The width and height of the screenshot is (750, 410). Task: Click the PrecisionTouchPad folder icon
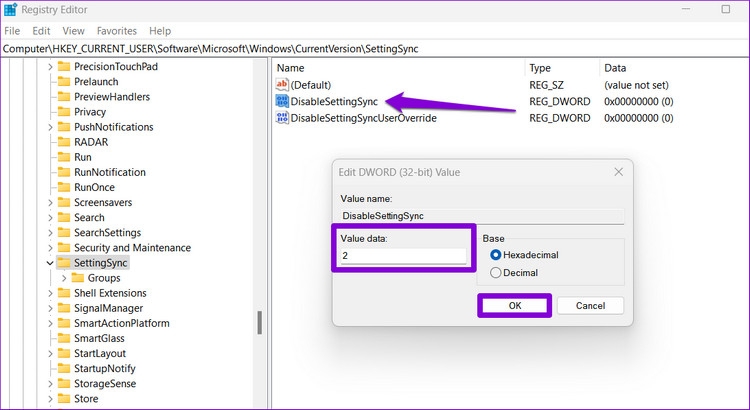click(64, 66)
